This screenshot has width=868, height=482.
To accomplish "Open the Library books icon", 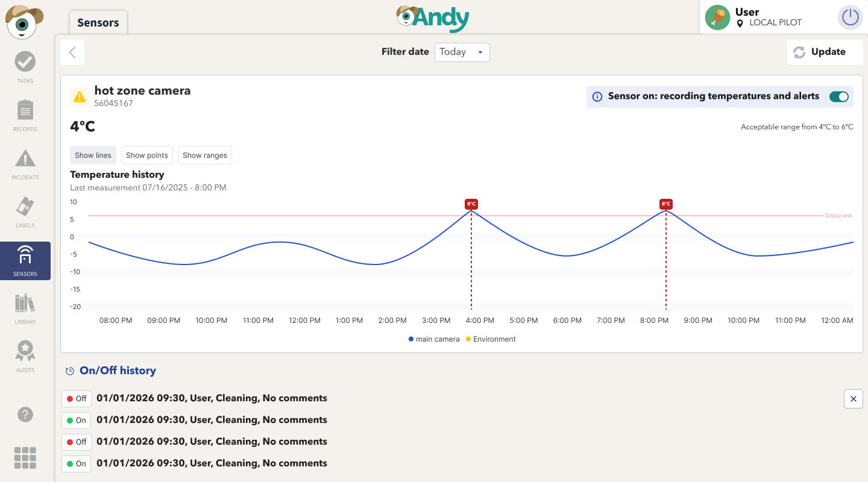I will tap(25, 303).
